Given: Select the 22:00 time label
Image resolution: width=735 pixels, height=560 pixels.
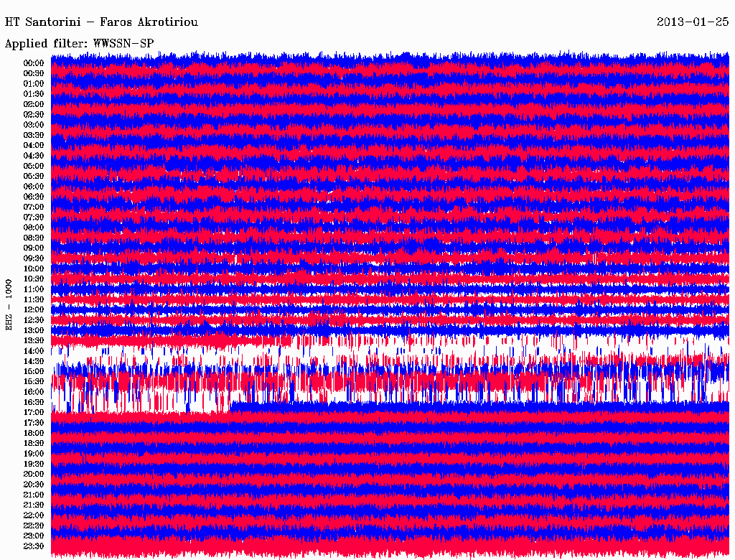Looking at the screenshot, I should tap(34, 515).
